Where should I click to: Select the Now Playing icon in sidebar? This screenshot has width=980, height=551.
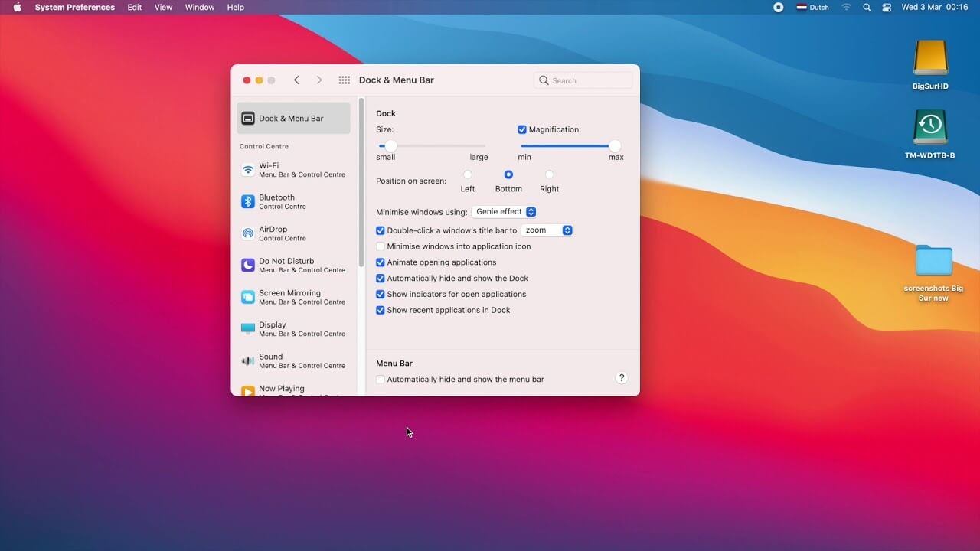coord(248,391)
